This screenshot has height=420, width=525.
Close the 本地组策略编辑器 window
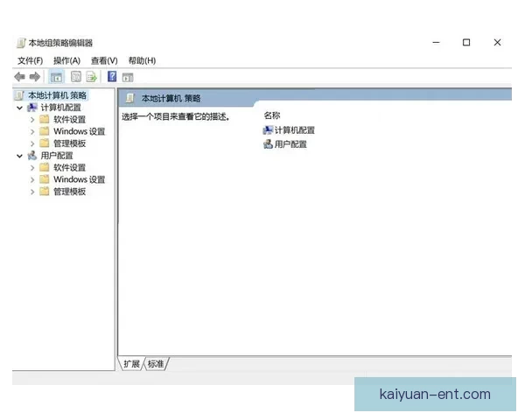497,43
